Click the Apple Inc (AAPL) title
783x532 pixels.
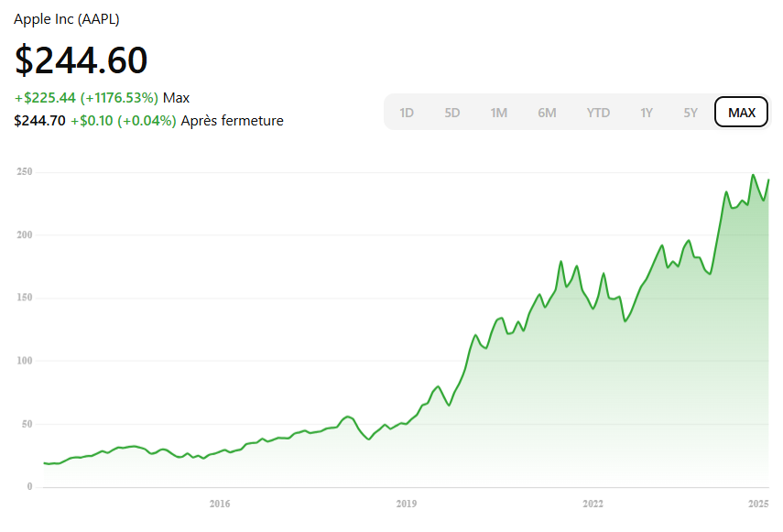67,18
